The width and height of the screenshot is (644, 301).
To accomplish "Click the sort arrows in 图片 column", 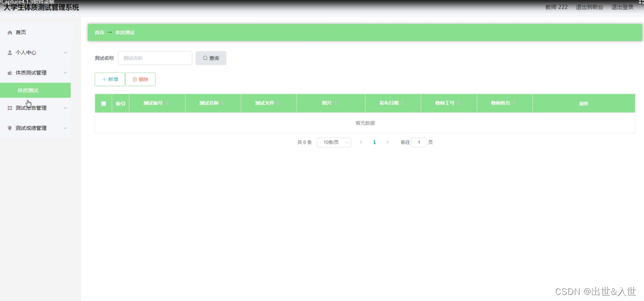I will [336, 104].
